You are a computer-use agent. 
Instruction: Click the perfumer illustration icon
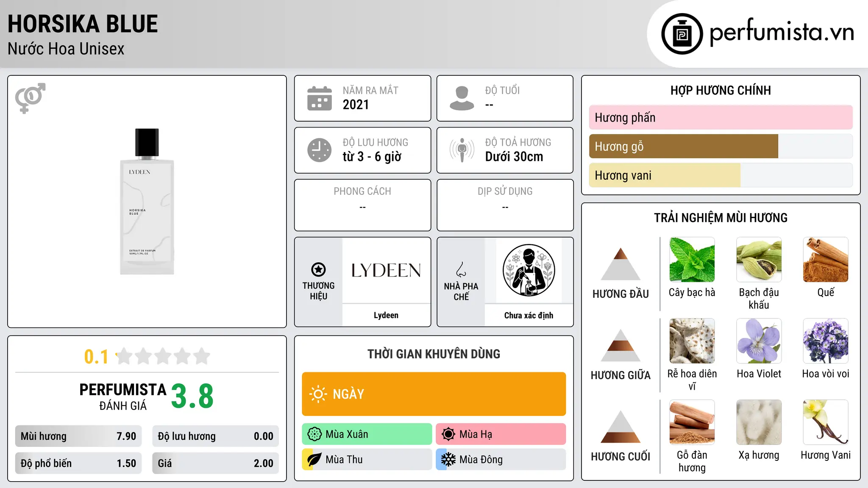[529, 270]
